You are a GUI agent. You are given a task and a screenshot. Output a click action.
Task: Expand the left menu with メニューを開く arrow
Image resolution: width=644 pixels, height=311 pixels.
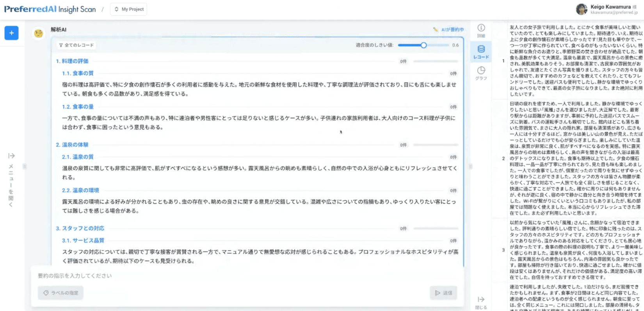click(11, 156)
